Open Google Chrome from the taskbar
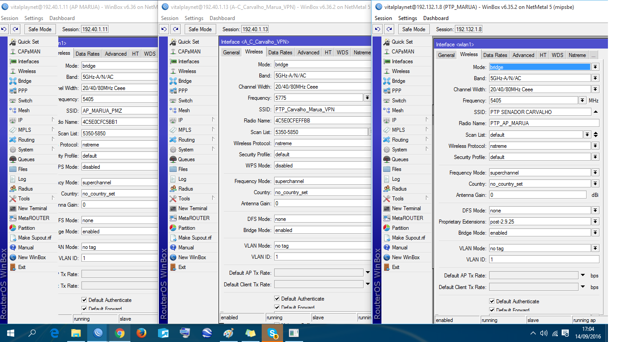This screenshot has width=644, height=342. pyautogui.click(x=120, y=333)
